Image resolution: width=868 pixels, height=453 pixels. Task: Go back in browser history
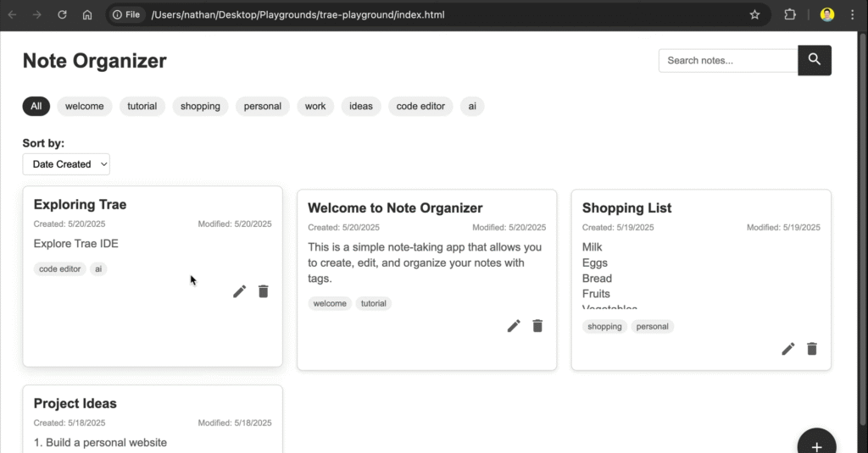(x=12, y=15)
